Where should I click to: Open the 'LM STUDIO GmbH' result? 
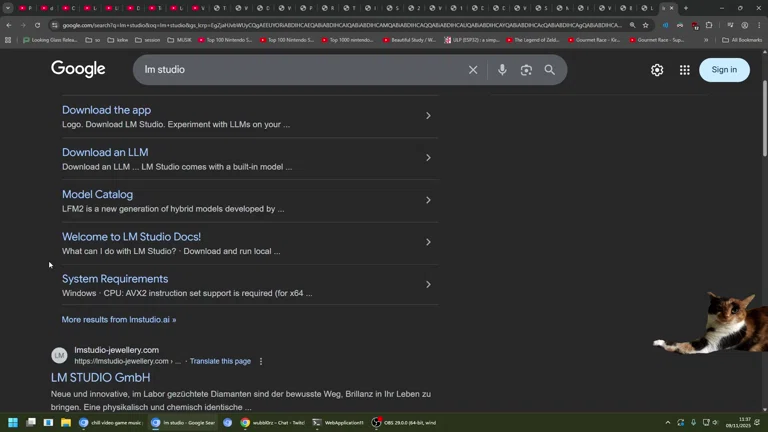coord(101,378)
